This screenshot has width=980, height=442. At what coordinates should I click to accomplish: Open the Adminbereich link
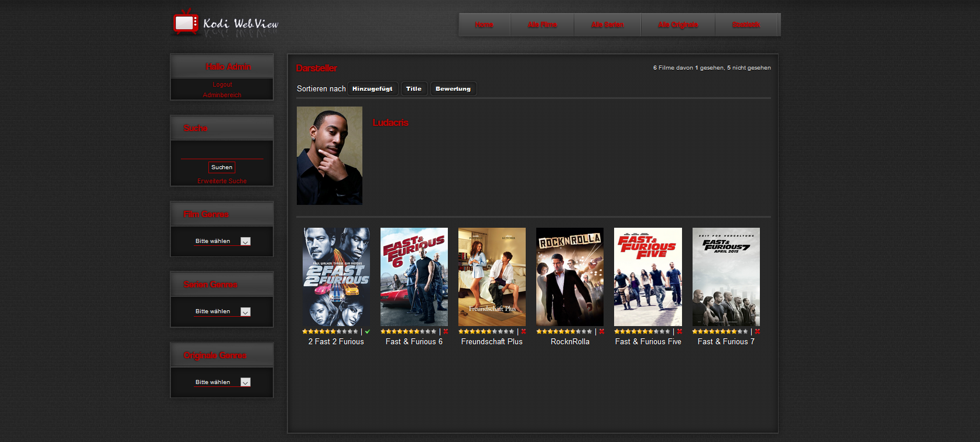(x=222, y=95)
